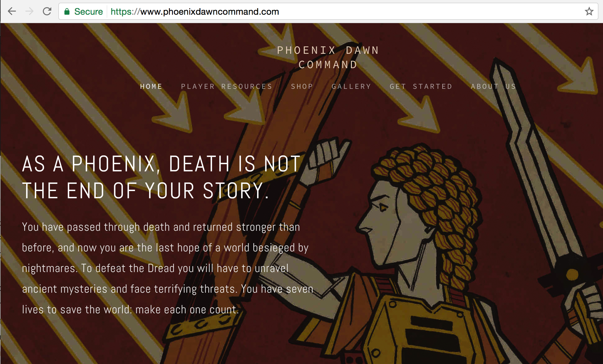
Task: Click the 'You have passed through death' paragraph
Action: click(x=168, y=268)
